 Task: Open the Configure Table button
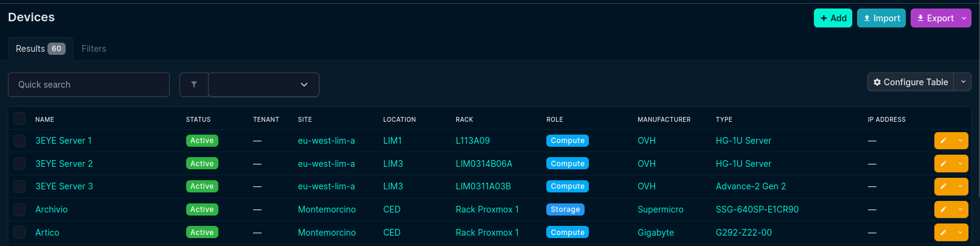[910, 82]
